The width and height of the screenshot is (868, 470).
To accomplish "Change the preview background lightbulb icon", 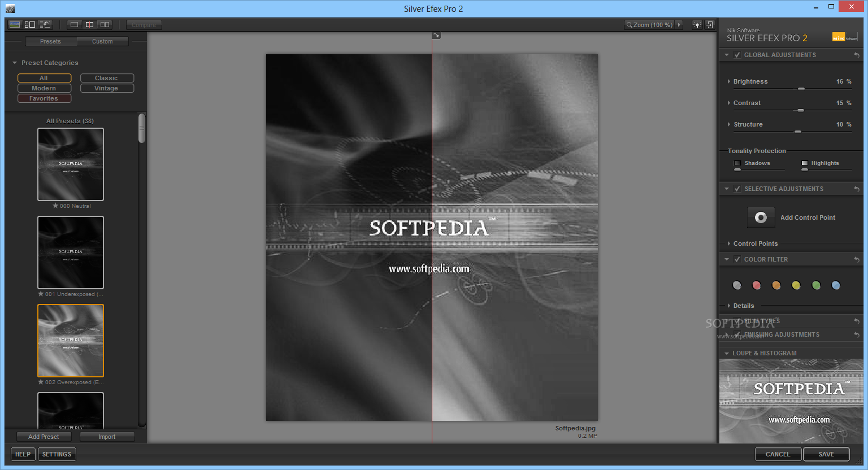I will [x=697, y=25].
